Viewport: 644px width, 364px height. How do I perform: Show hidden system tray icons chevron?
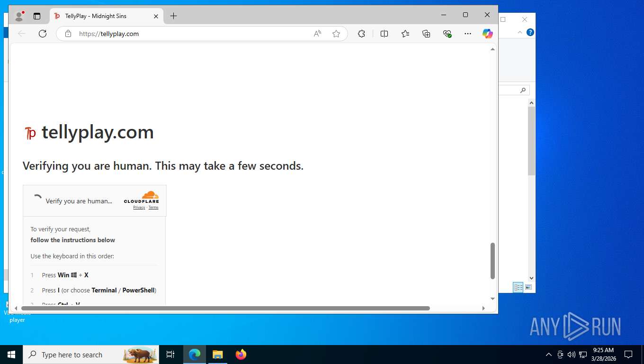[549, 355]
